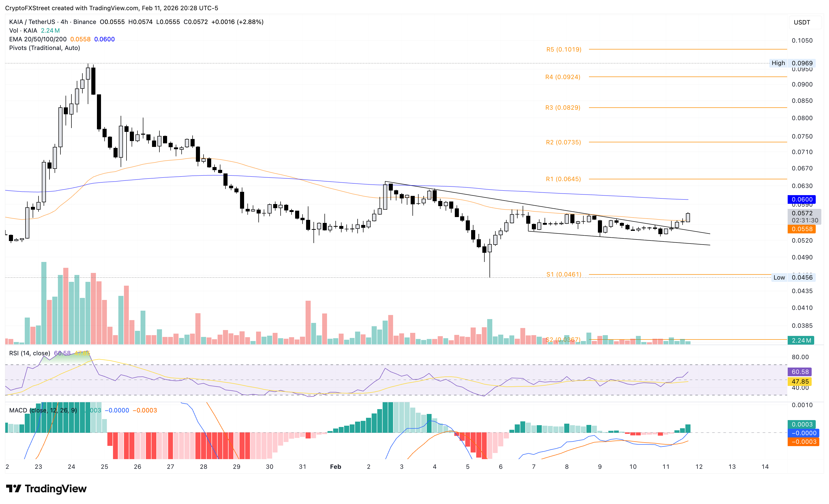The image size is (829, 504).
Task: Click the yellow 47.85 RSI average tag
Action: click(800, 382)
